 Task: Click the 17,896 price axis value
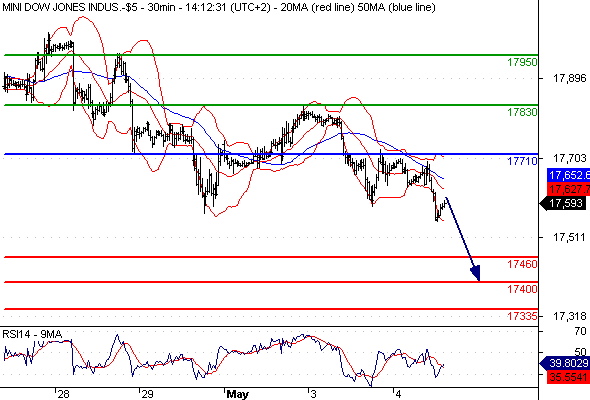[569, 78]
